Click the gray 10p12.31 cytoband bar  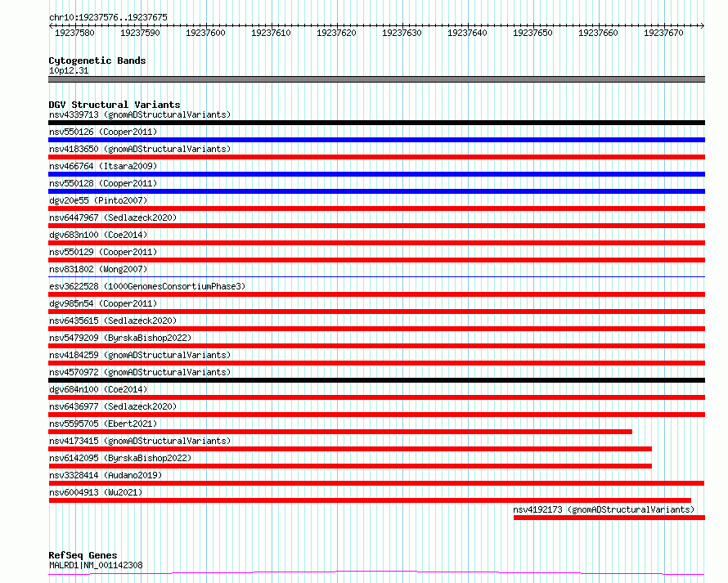[x=376, y=79]
